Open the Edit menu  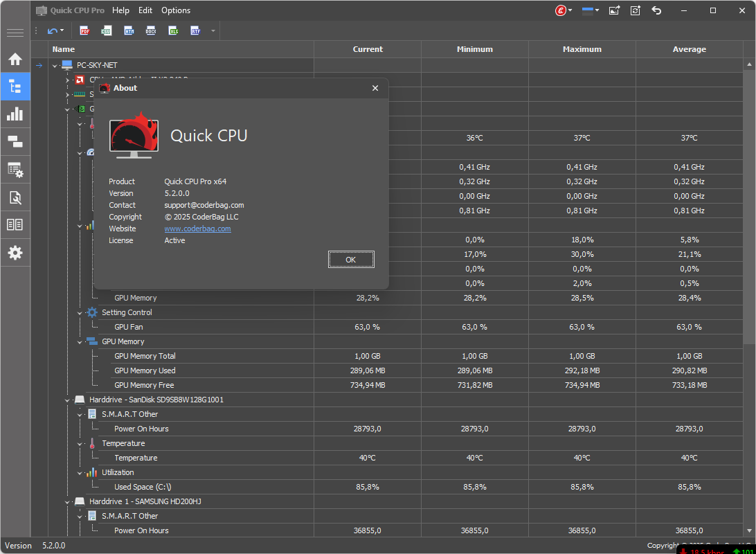coord(145,10)
